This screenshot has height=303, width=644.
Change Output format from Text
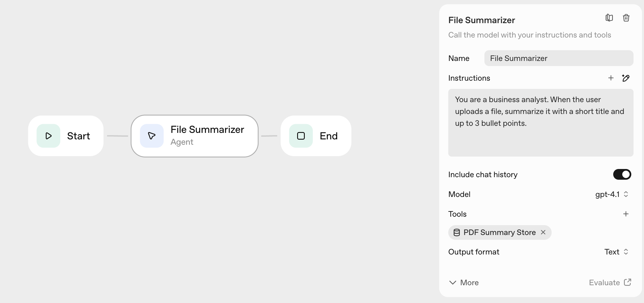(x=616, y=252)
